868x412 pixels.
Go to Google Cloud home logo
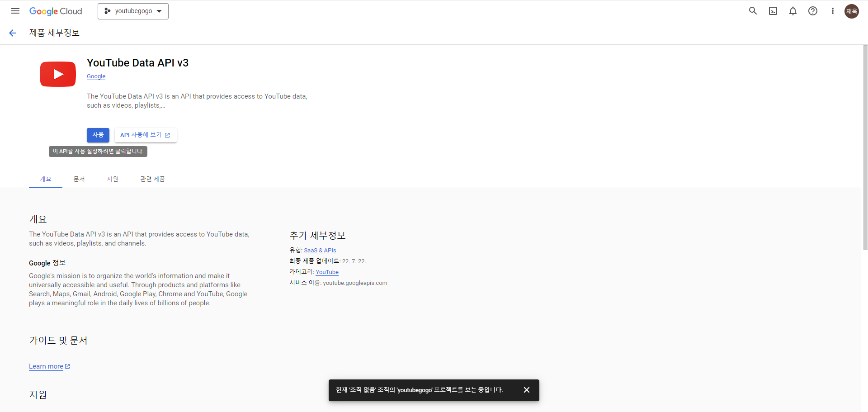tap(56, 11)
